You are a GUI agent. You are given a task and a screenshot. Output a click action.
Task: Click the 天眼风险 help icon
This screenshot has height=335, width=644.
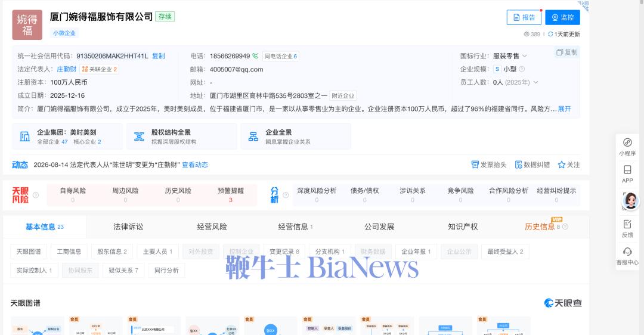coord(36,195)
